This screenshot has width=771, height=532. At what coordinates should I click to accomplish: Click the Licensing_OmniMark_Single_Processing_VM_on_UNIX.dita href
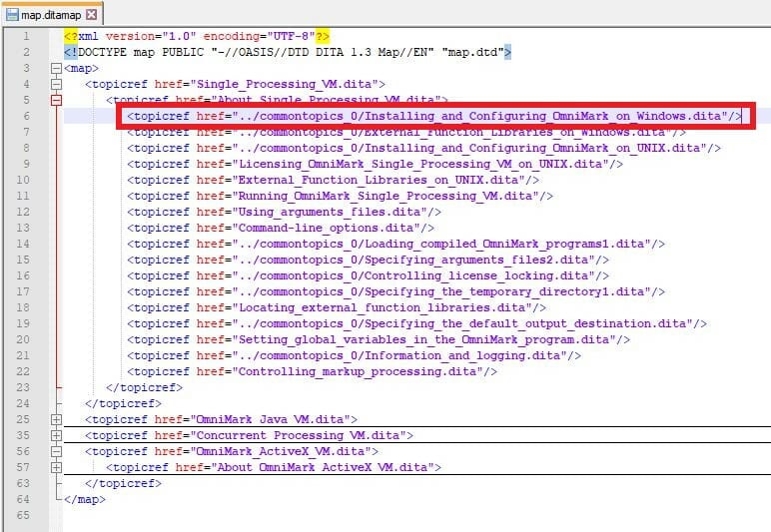tap(419, 165)
